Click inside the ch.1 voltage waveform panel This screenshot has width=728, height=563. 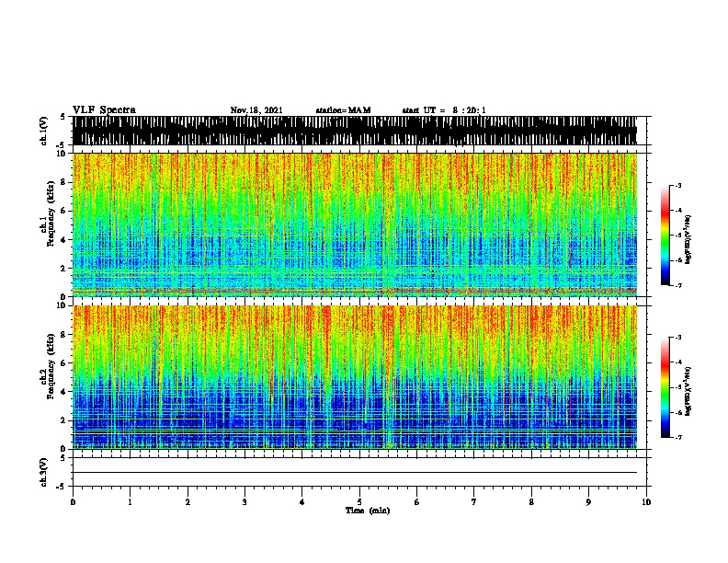click(x=355, y=131)
